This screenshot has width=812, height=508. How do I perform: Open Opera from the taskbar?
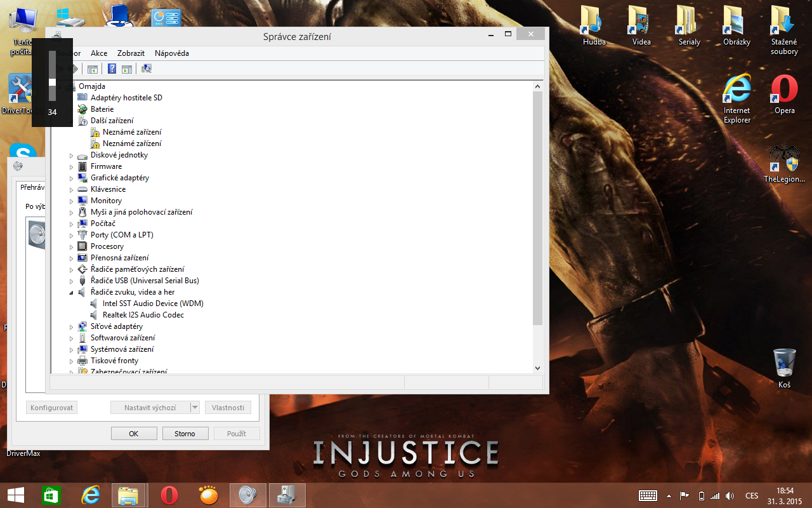pyautogui.click(x=169, y=495)
